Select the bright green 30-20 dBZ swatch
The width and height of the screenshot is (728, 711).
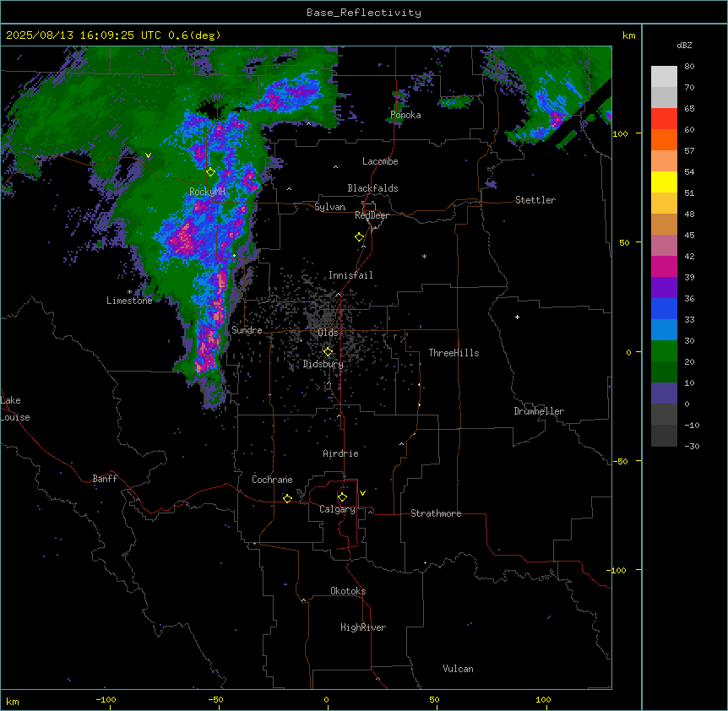point(664,351)
